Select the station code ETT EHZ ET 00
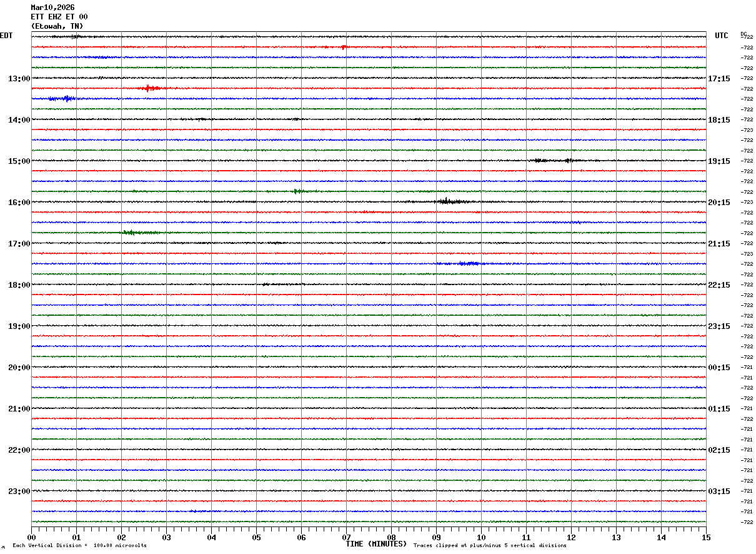 pyautogui.click(x=59, y=17)
